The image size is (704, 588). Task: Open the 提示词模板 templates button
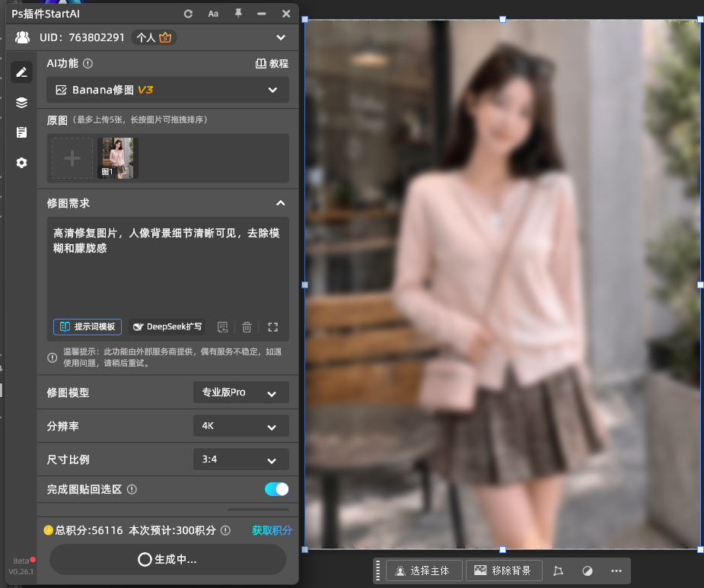coord(88,327)
